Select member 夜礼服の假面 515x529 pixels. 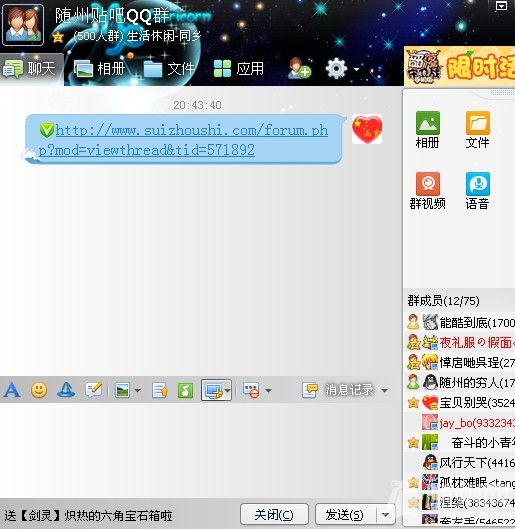[x=460, y=342]
